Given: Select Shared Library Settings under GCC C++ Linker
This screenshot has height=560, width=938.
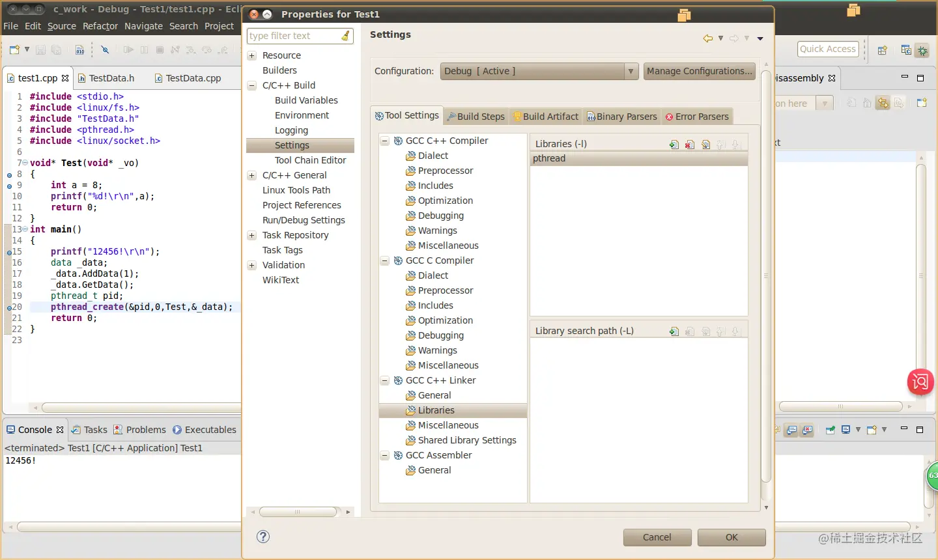Looking at the screenshot, I should point(467,440).
